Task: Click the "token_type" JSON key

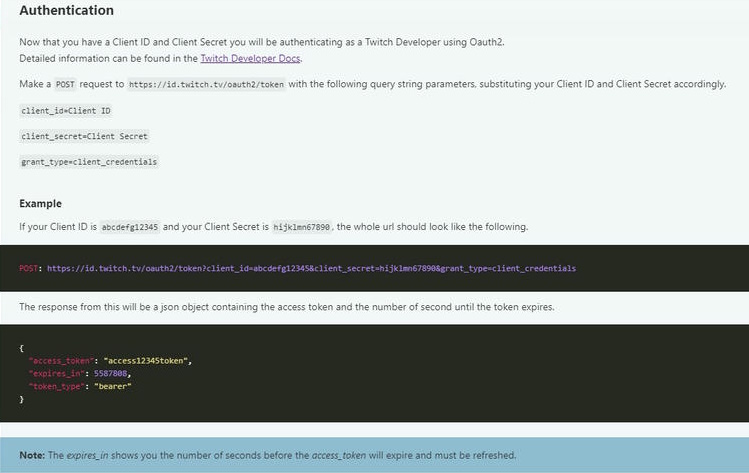Action: coord(56,387)
